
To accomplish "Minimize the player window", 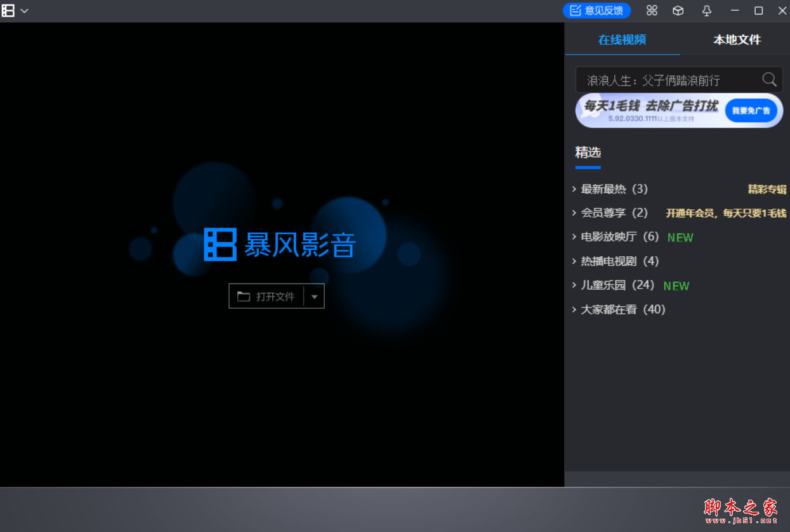I will [735, 10].
